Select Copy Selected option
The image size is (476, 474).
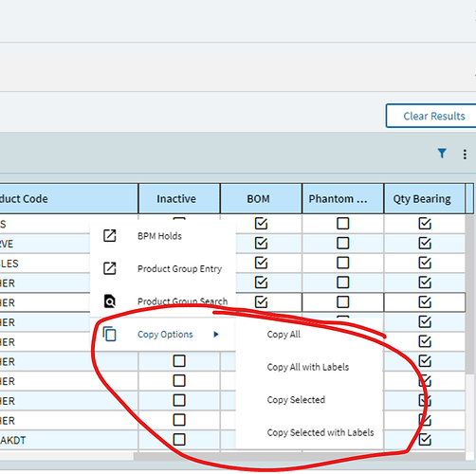pos(296,400)
